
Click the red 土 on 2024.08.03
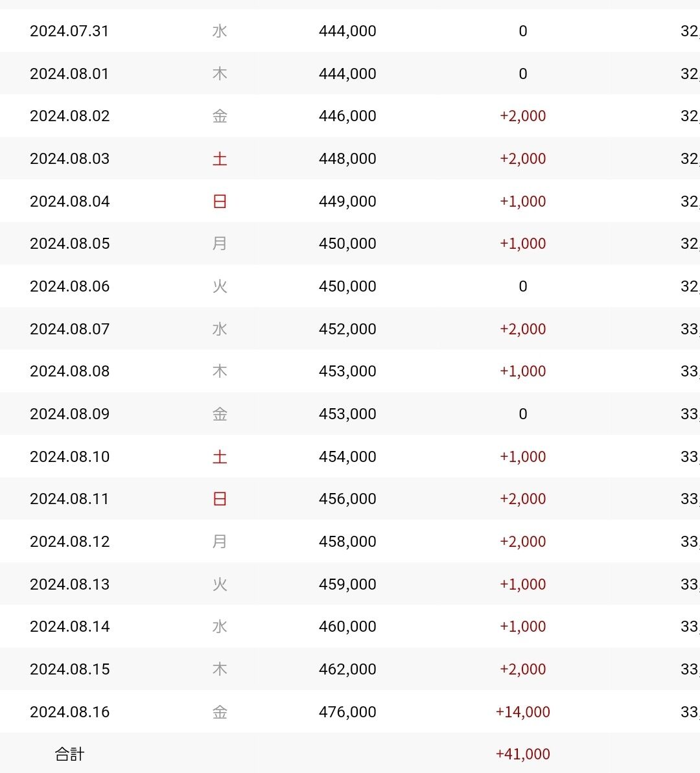(x=220, y=159)
